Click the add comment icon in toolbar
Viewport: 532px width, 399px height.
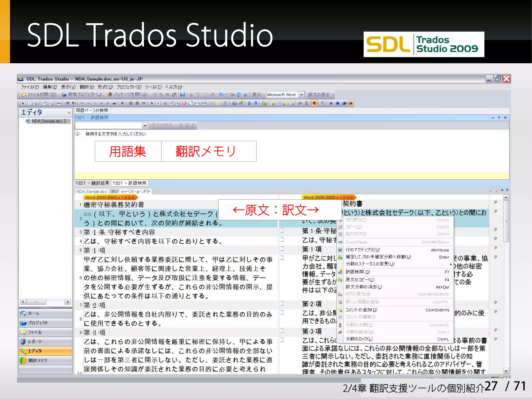[x=272, y=103]
